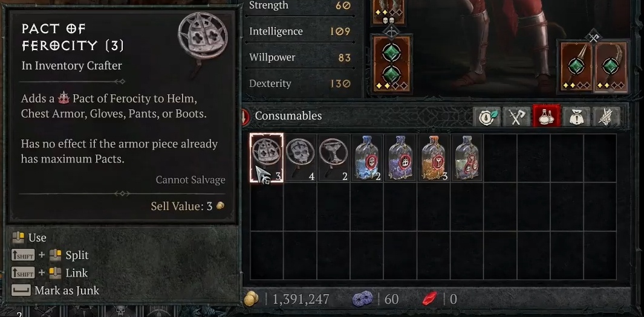Image resolution: width=644 pixels, height=317 pixels.
Task: Select the Pact of Ferocity item stack
Action: tap(267, 158)
